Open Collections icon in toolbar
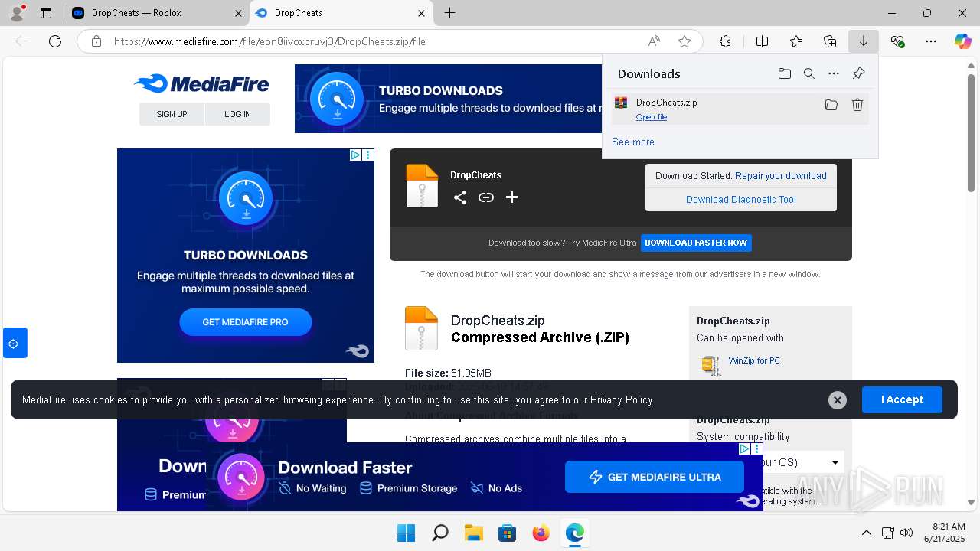 [830, 41]
